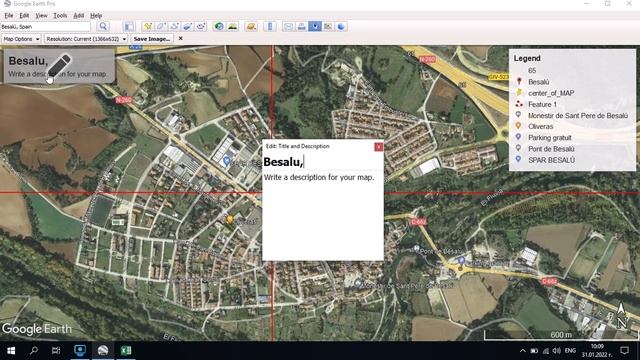Open the Add menu

pos(78,16)
